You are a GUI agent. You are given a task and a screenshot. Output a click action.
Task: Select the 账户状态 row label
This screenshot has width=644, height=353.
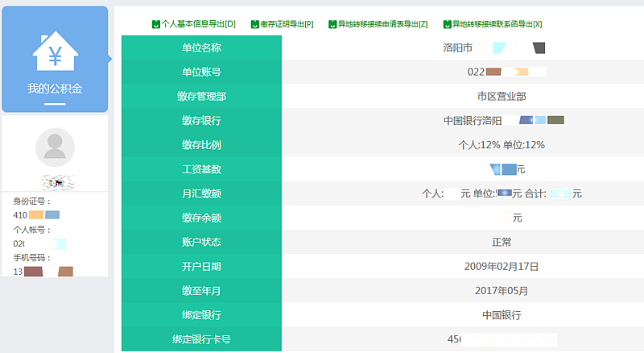201,242
